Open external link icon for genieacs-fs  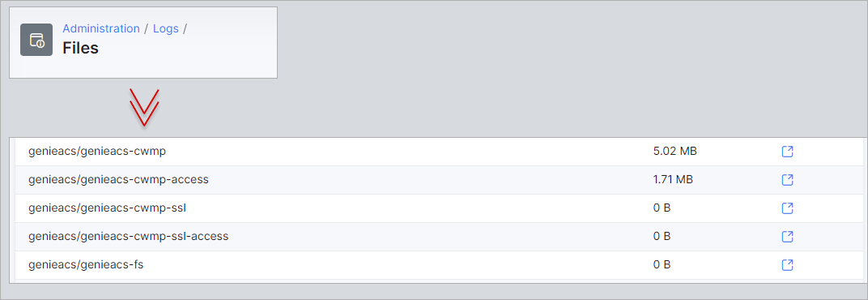coord(787,265)
